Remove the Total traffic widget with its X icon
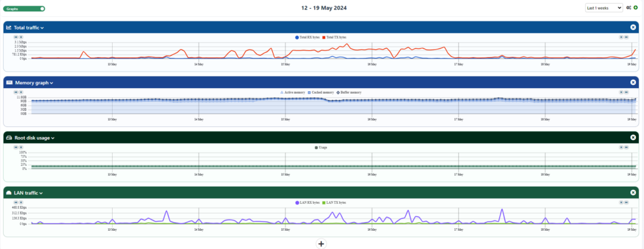The image size is (644, 249). coord(633,27)
